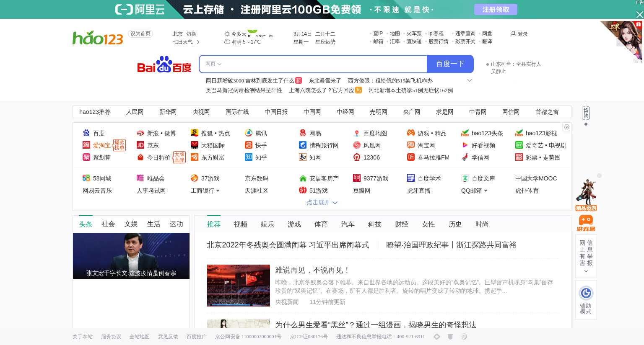Image resolution: width=644 pixels, height=345 pixels.
Task: Select the 社会 news tab
Action: pyautogui.click(x=108, y=224)
